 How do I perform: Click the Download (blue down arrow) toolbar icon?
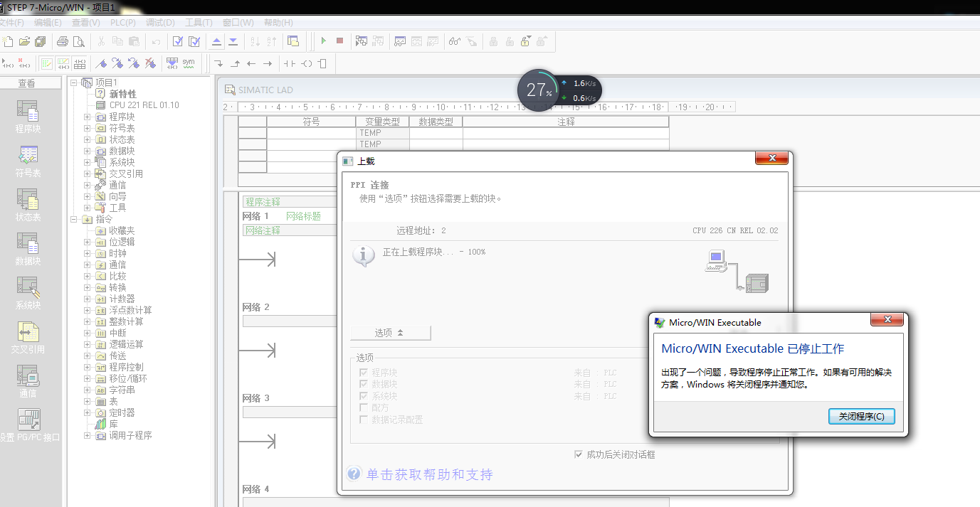coord(233,41)
